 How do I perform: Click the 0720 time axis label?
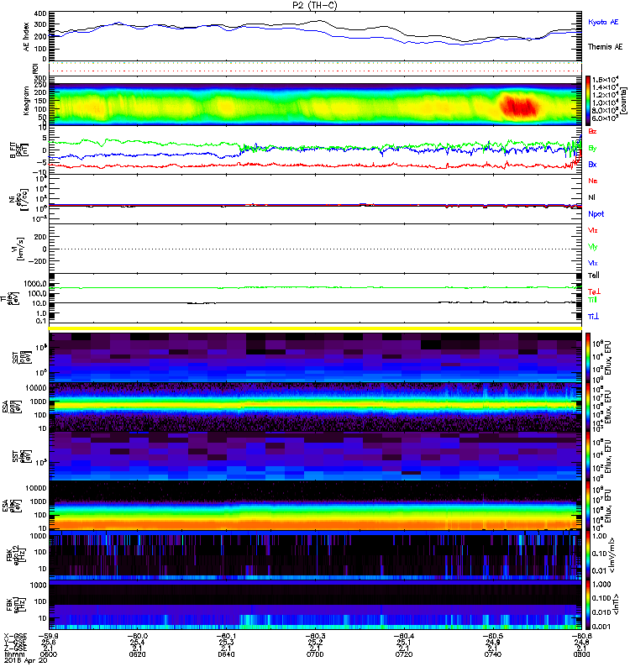click(404, 654)
